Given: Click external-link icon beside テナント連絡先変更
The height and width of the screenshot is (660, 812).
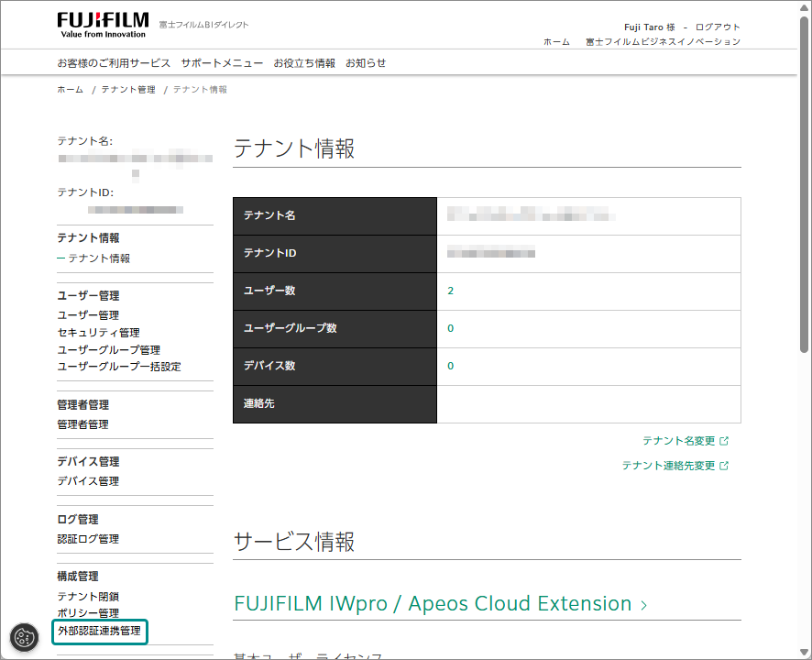Looking at the screenshot, I should (725, 466).
